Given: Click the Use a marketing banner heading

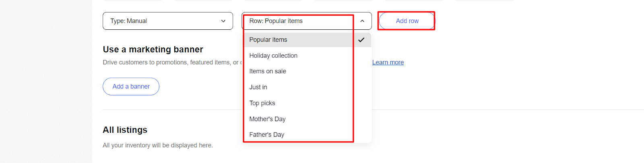Looking at the screenshot, I should click(x=153, y=50).
